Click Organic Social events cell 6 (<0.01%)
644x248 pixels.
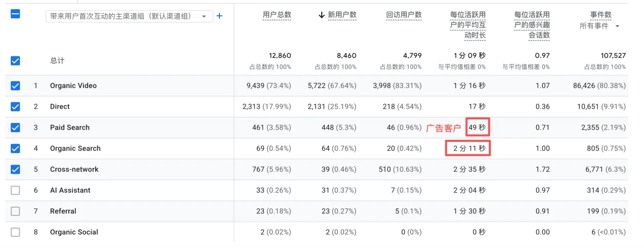(x=610, y=232)
